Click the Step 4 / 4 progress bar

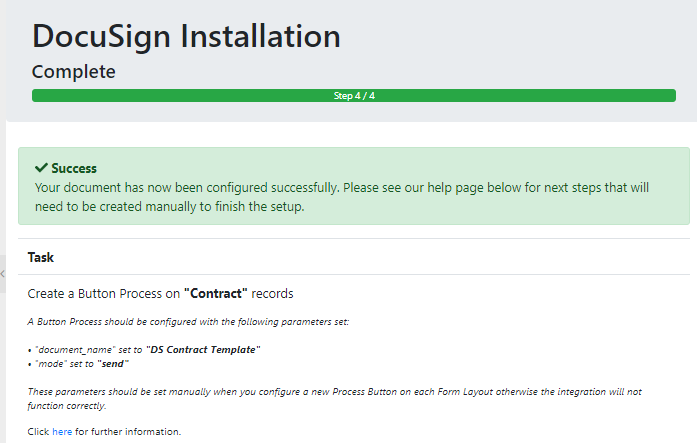tap(354, 96)
